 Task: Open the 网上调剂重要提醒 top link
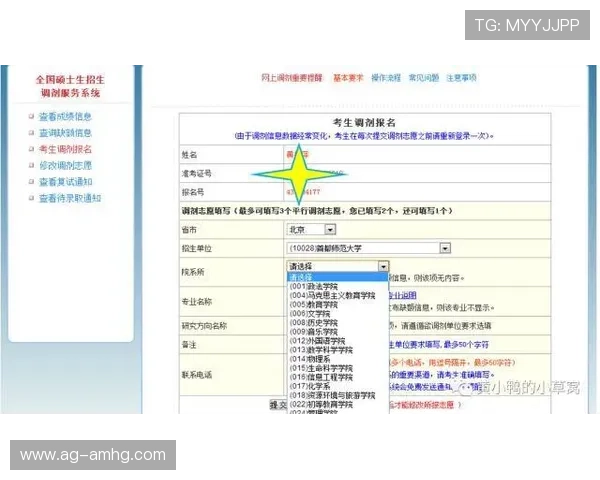point(292,78)
